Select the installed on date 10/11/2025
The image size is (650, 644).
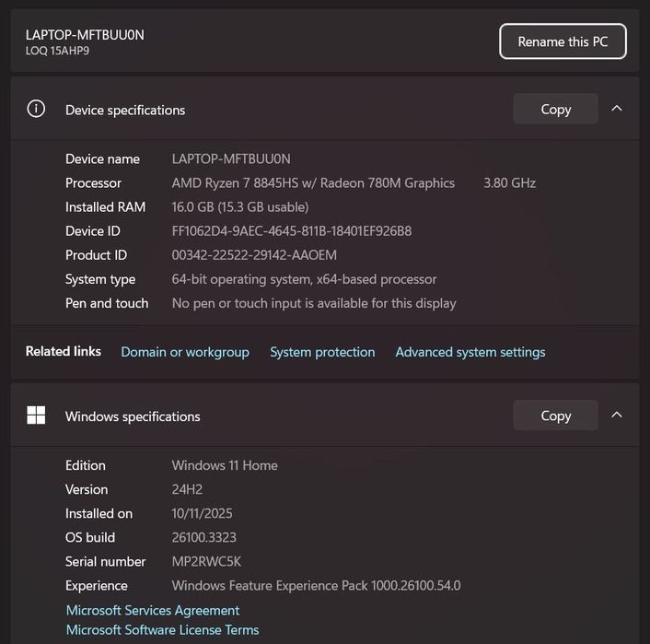(x=202, y=513)
